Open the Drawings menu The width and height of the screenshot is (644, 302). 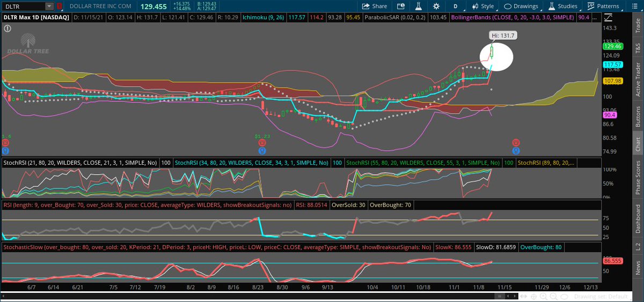click(521, 6)
